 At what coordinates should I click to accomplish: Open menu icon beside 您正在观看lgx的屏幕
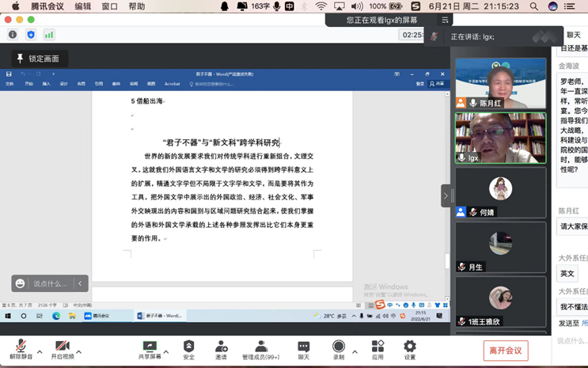pos(445,20)
